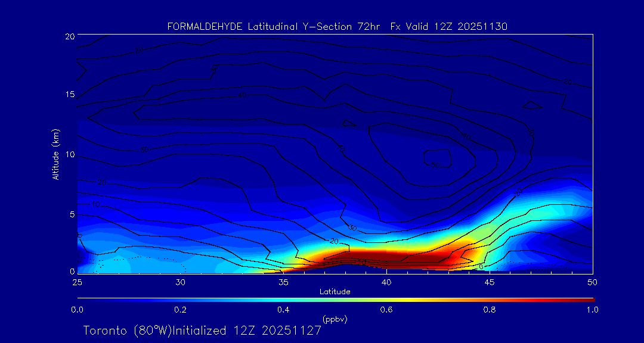644x343 pixels.
Task: Click the latitude 50 tick label
Action: click(592, 282)
